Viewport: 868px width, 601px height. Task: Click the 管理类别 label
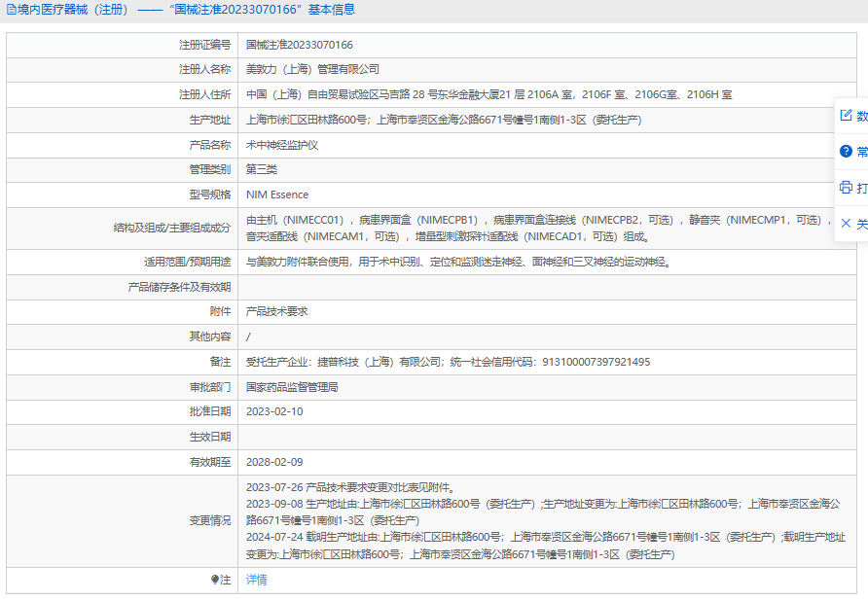tap(210, 169)
